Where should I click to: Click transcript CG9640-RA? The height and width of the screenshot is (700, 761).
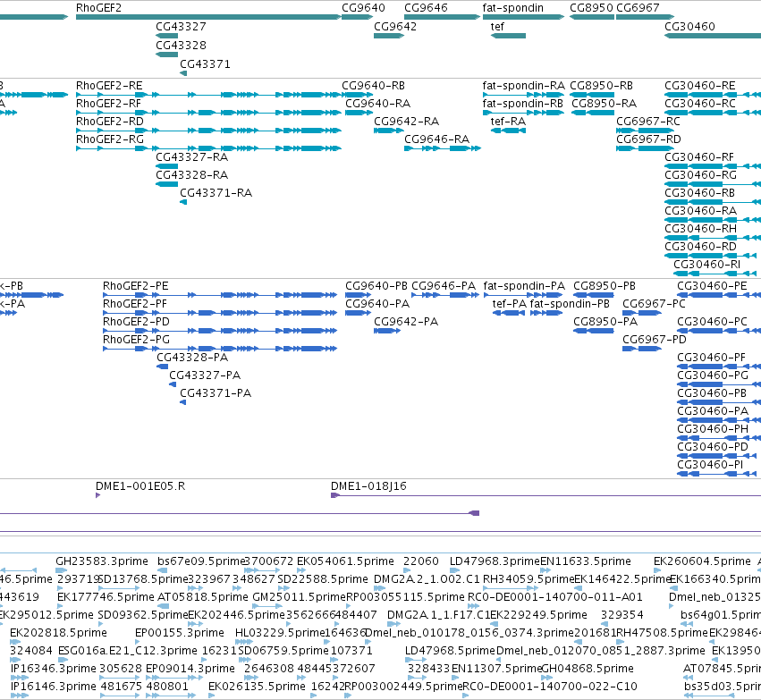point(377,104)
